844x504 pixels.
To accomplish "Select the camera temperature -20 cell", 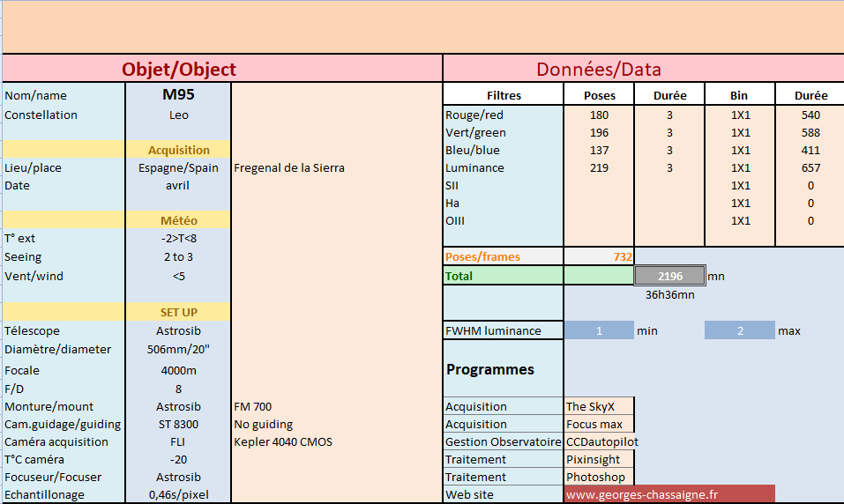I will [x=178, y=459].
